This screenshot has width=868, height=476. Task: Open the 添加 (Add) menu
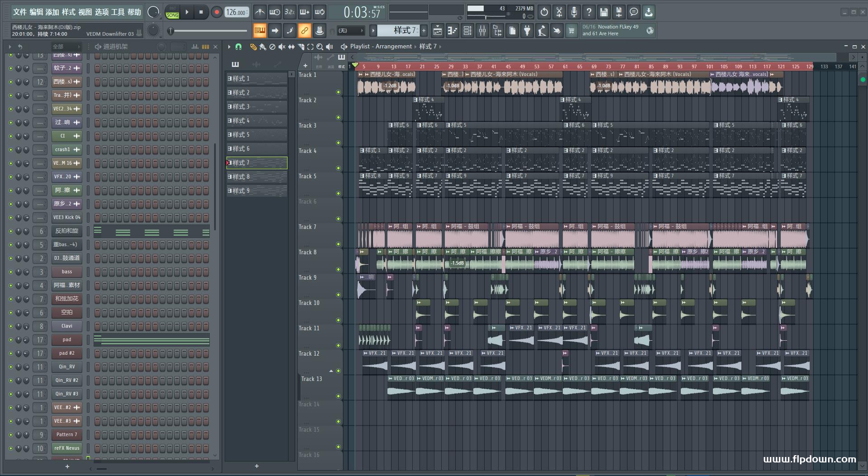pos(52,12)
